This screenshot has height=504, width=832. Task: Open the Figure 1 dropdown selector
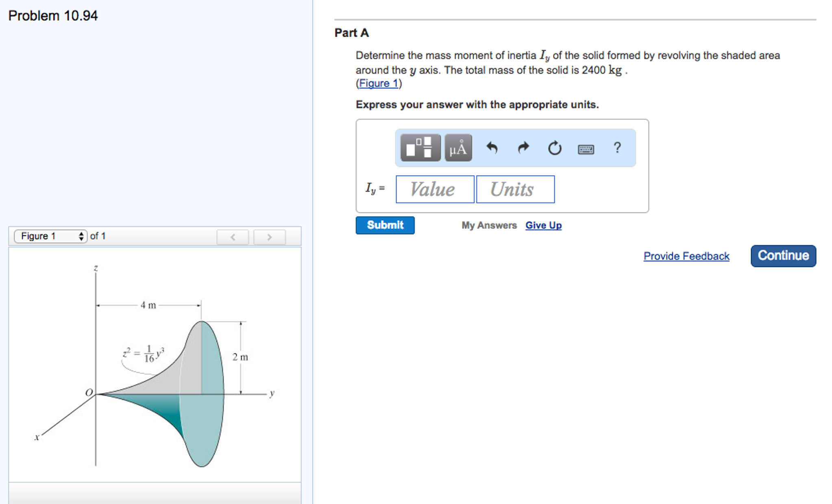[x=50, y=236]
